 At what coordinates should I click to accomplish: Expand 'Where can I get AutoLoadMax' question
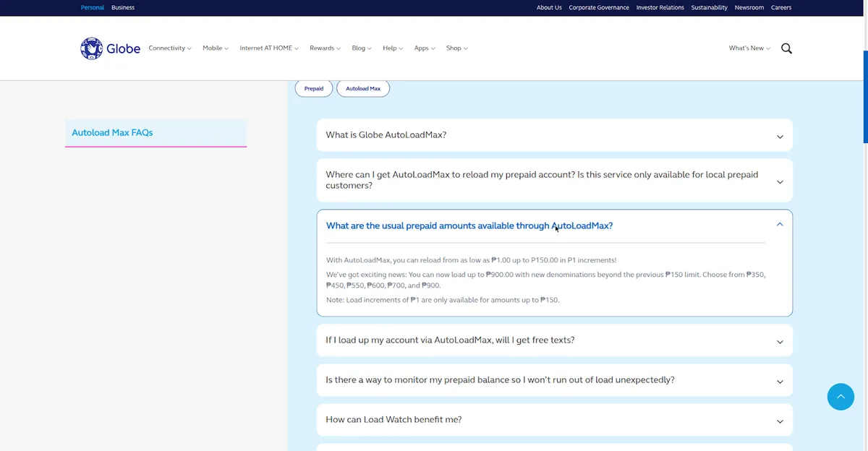[x=554, y=180]
